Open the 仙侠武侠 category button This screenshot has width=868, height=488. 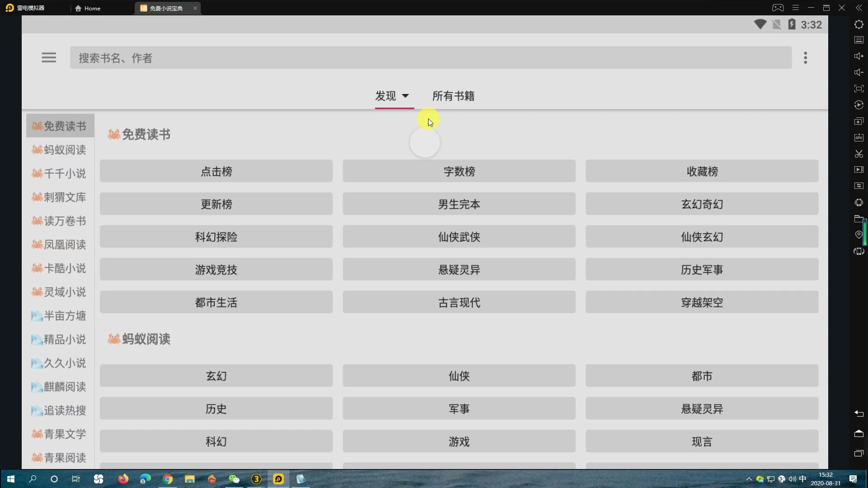point(459,237)
